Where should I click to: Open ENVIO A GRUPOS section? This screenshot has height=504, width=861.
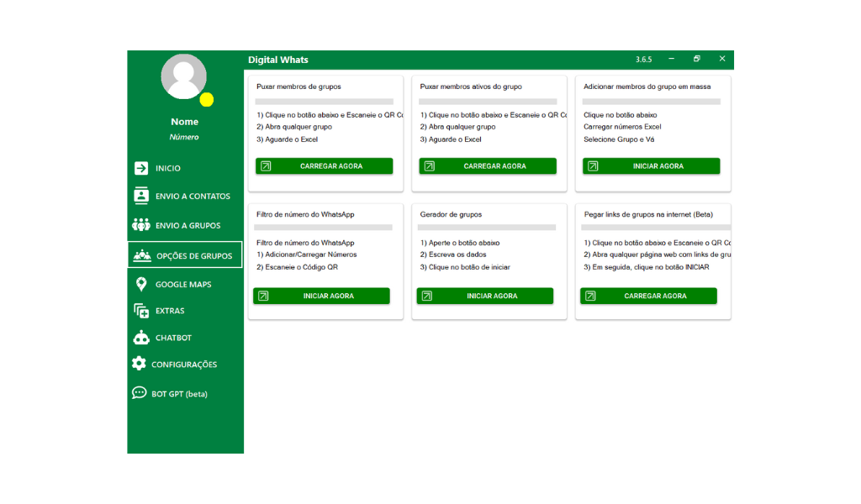point(186,225)
